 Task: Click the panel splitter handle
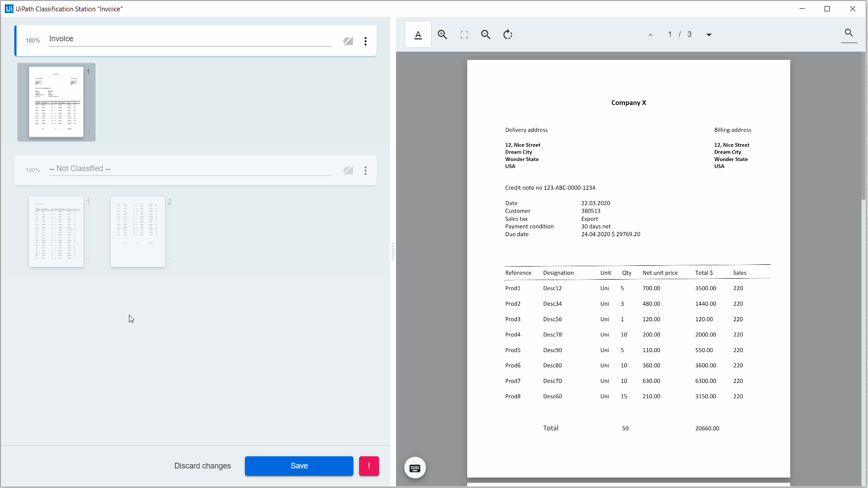pos(393,251)
